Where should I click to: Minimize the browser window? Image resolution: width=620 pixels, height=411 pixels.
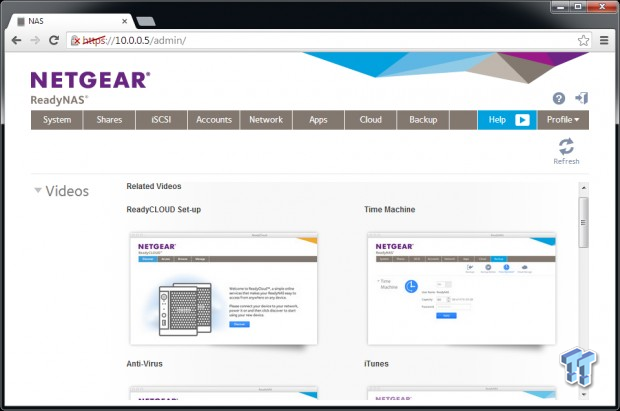(560, 7)
